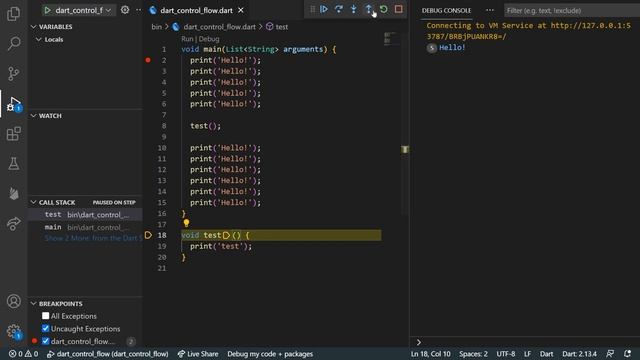Open the Search view
The width and height of the screenshot is (640, 360).
point(13,43)
